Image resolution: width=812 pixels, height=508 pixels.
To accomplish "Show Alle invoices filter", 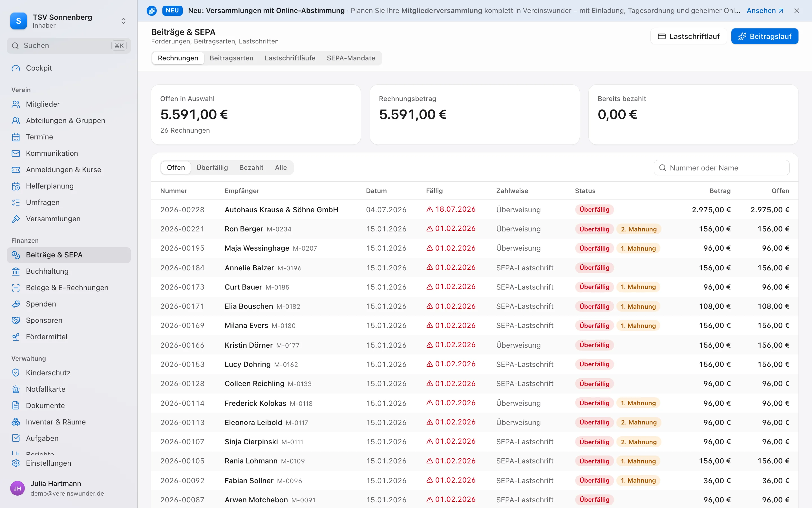I will [x=281, y=168].
